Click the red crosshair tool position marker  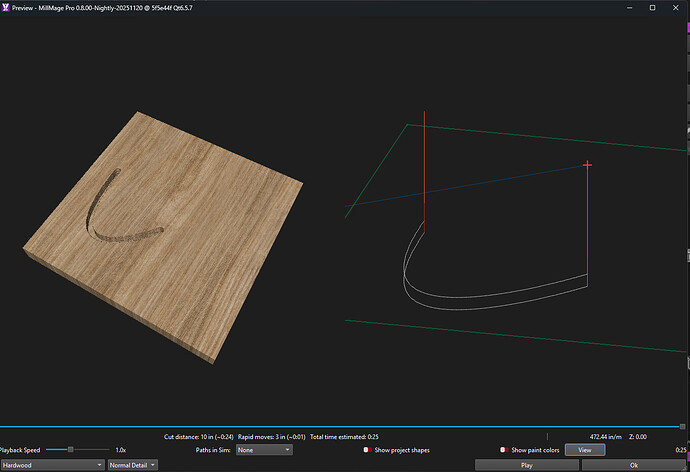587,164
